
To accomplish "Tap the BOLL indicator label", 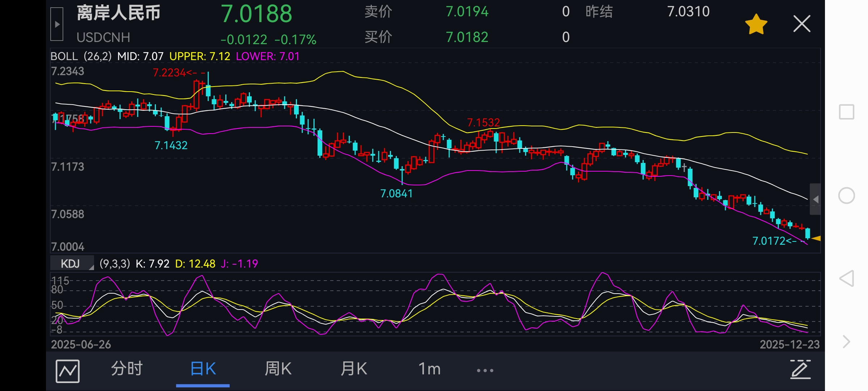I will (x=64, y=56).
